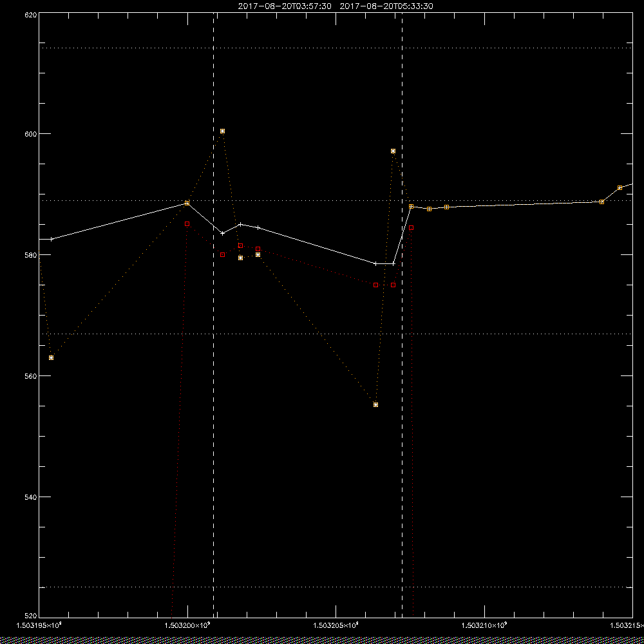Click the first vertical dashed time marker

point(214,314)
